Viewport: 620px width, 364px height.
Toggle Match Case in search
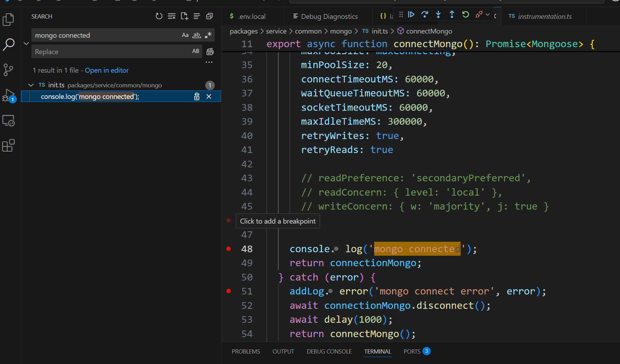[185, 35]
